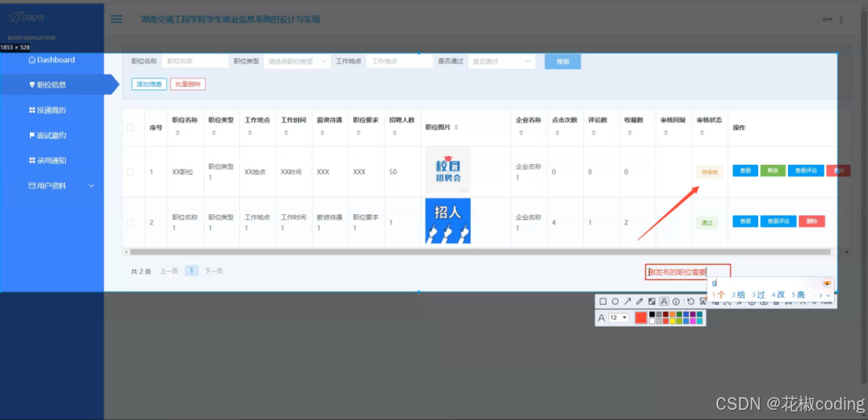This screenshot has height=420, width=868.
Task: Select the rectangle annotation tool
Action: 603,301
